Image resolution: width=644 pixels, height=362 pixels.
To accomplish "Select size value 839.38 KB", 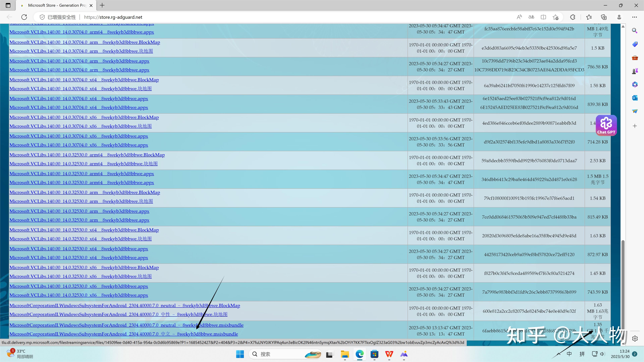I will 598,104.
